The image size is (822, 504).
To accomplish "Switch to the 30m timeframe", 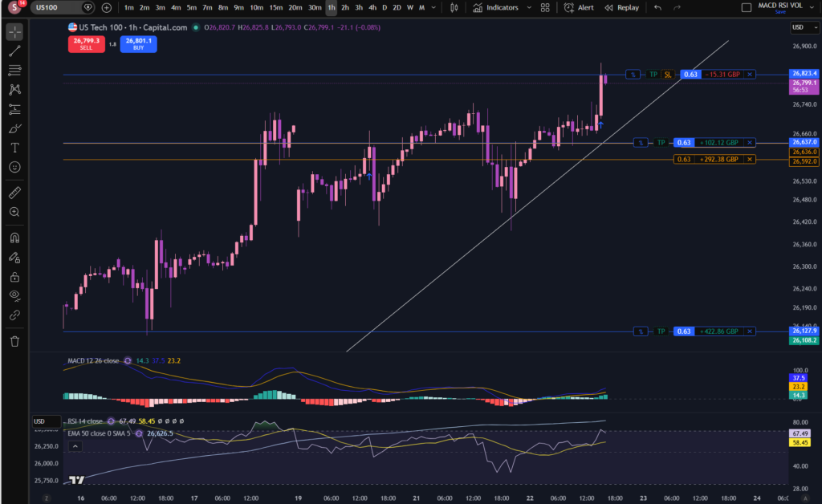I will click(x=315, y=8).
